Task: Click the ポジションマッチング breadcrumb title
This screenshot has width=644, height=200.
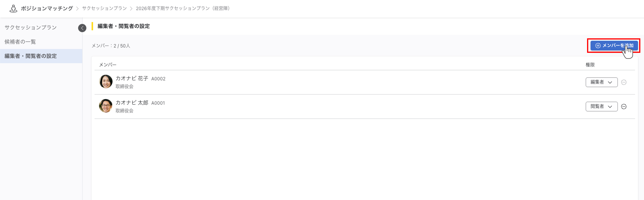Action: coord(47,8)
